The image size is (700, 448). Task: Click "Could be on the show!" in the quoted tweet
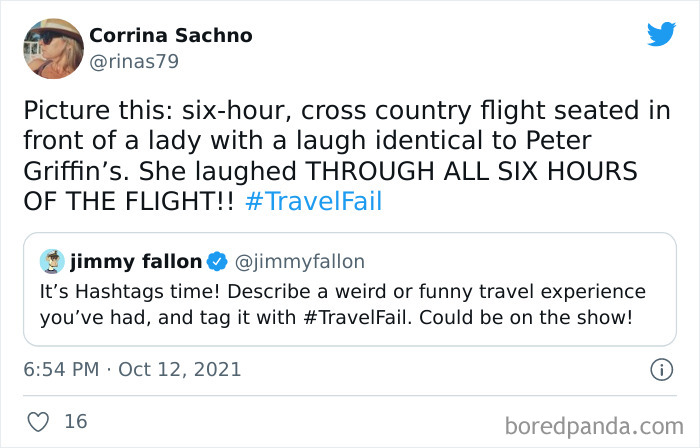tap(556, 319)
